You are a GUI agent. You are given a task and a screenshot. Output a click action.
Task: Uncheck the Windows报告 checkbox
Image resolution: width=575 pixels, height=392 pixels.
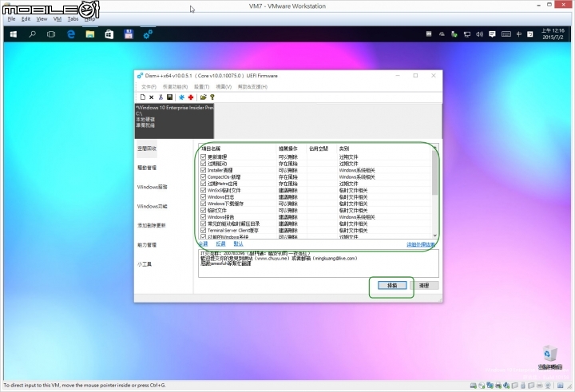pyautogui.click(x=203, y=216)
